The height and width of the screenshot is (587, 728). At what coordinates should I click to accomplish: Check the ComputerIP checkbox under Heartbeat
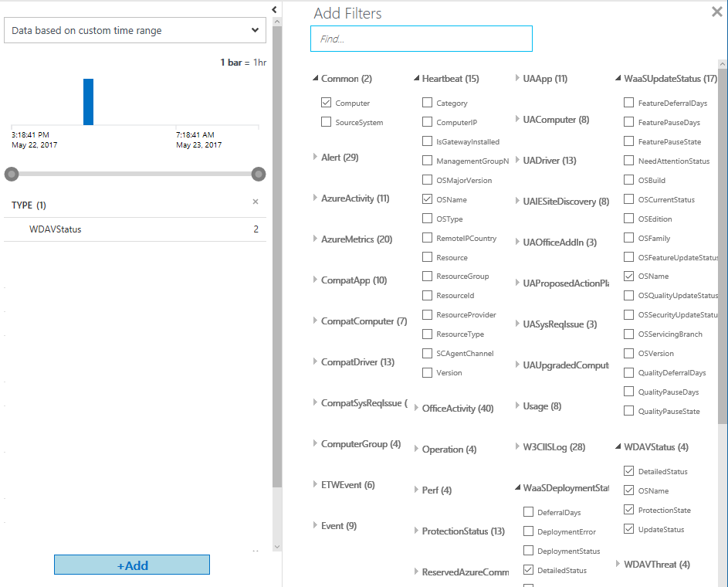427,122
